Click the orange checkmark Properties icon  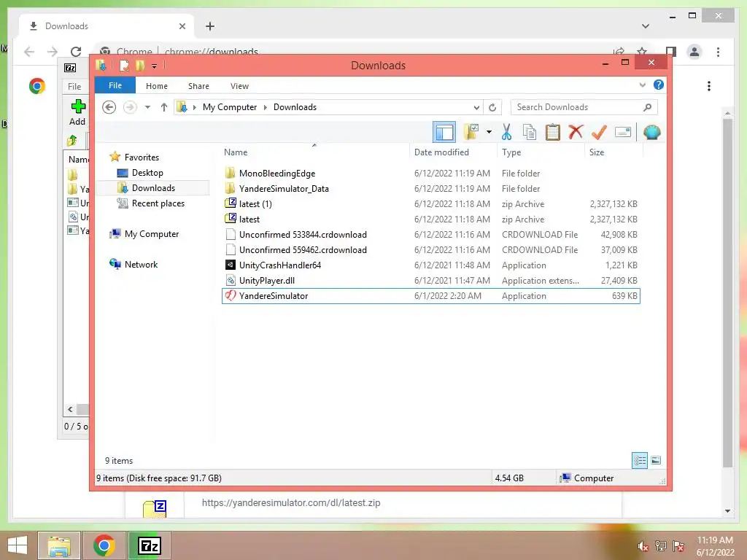click(599, 132)
